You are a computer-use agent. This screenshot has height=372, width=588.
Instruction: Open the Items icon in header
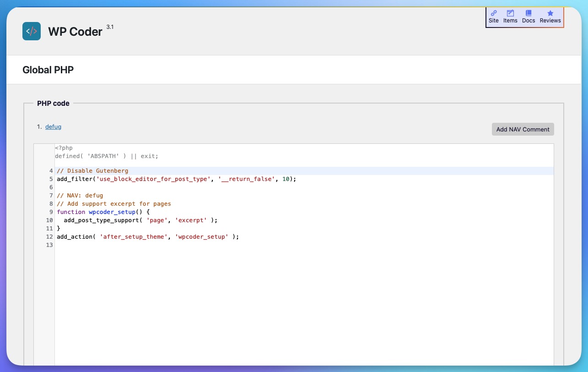[x=510, y=13]
